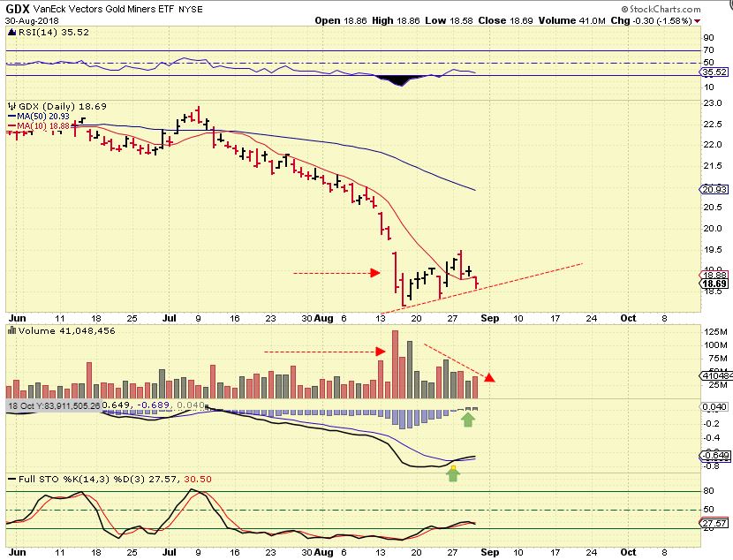Click the Jul label under the stochastic panel

pos(170,552)
